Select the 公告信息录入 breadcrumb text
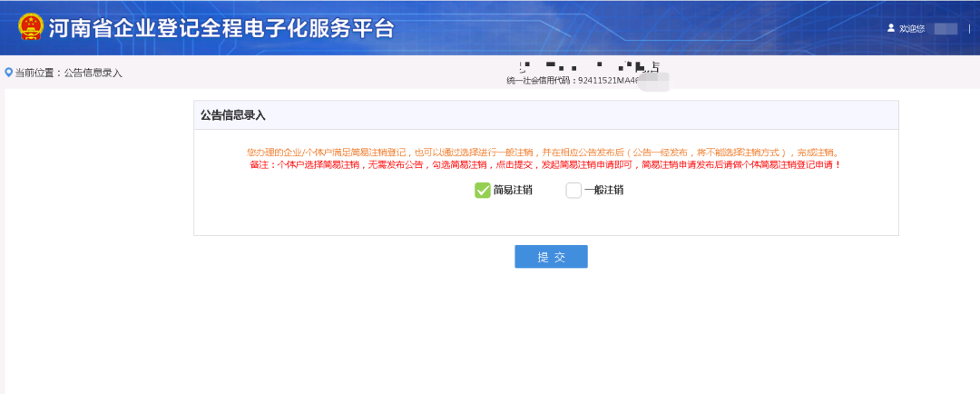This screenshot has width=980, height=394. coord(93,73)
